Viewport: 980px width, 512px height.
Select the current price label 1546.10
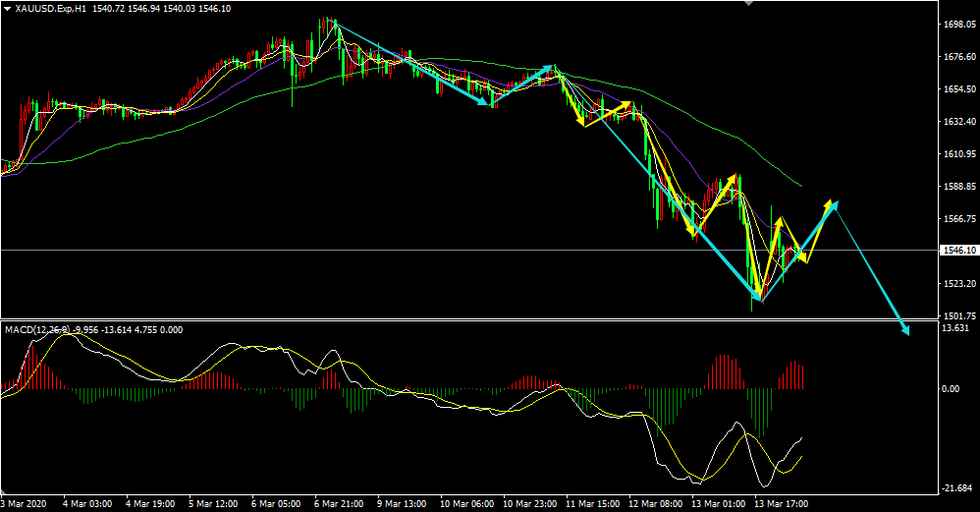[x=958, y=250]
